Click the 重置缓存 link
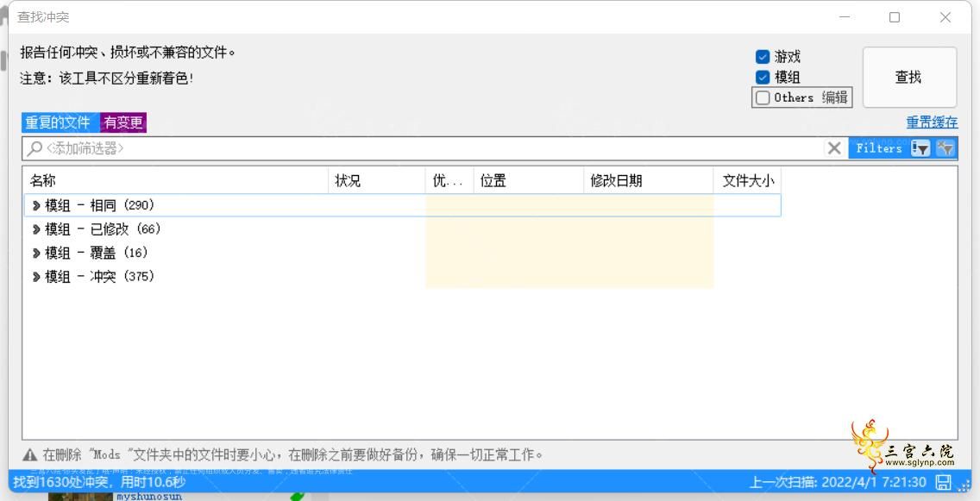 pyautogui.click(x=932, y=122)
